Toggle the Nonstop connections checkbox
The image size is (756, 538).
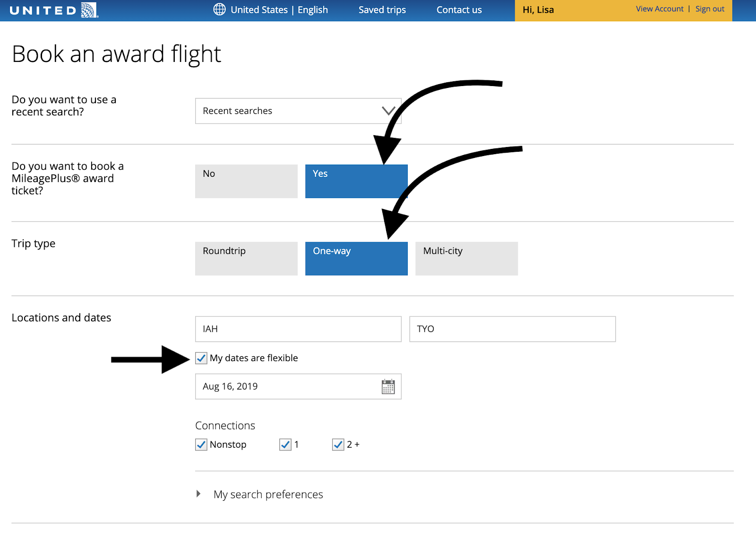point(201,444)
